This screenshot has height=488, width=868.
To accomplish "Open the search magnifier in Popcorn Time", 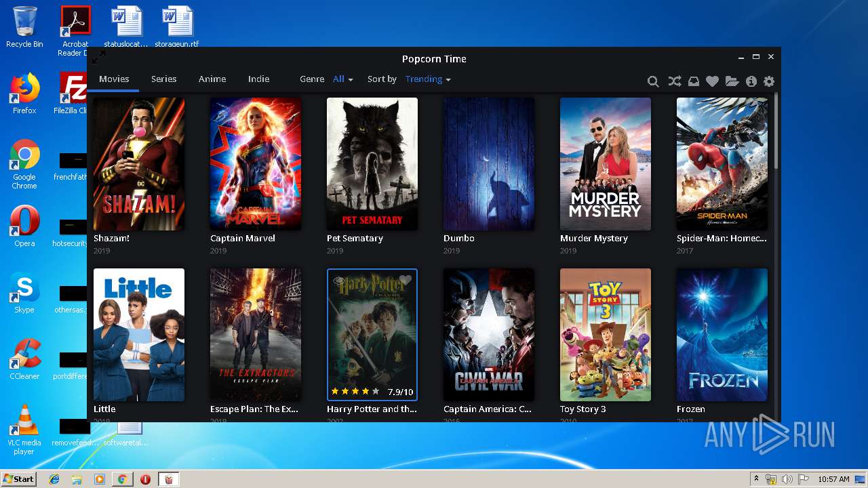I will point(653,81).
